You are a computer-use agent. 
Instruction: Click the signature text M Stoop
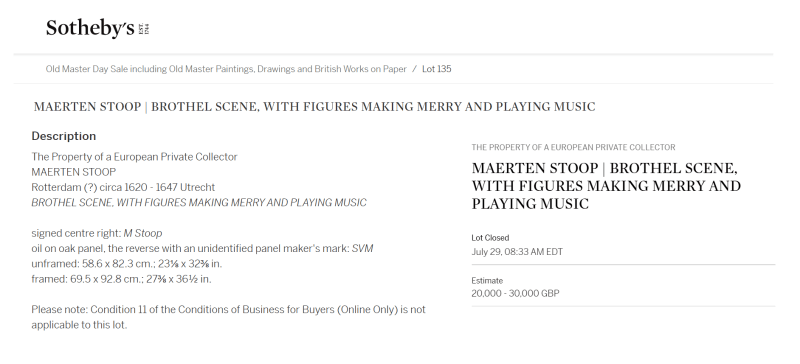[x=143, y=233]
